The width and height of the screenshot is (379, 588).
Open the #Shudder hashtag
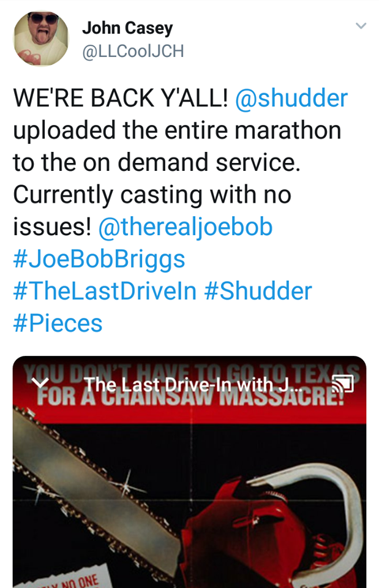[258, 292]
